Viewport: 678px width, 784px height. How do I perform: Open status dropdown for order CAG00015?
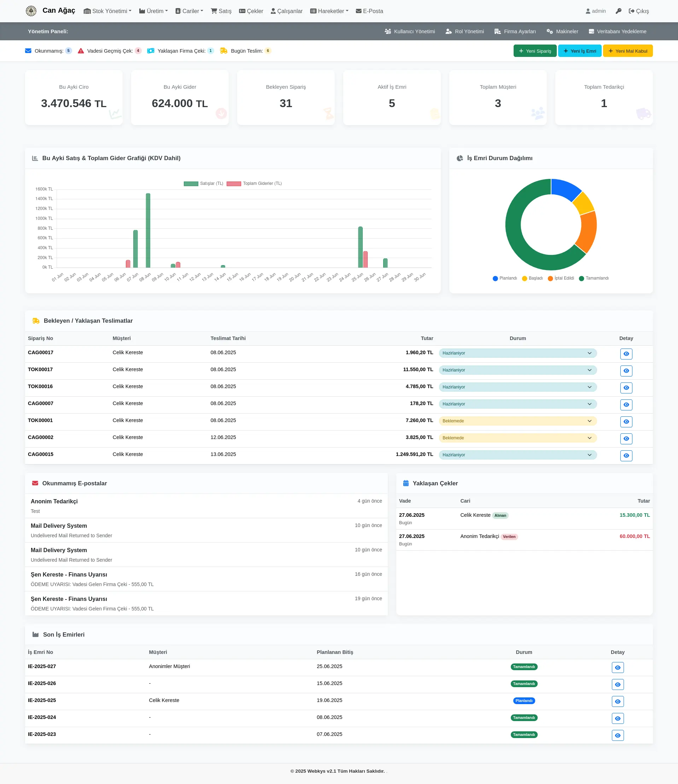click(517, 455)
